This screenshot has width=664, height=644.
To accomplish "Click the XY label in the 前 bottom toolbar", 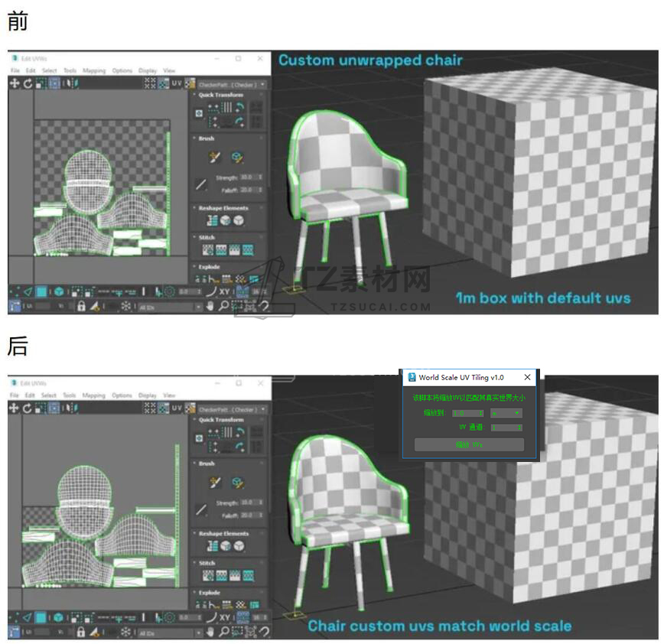I will [224, 291].
